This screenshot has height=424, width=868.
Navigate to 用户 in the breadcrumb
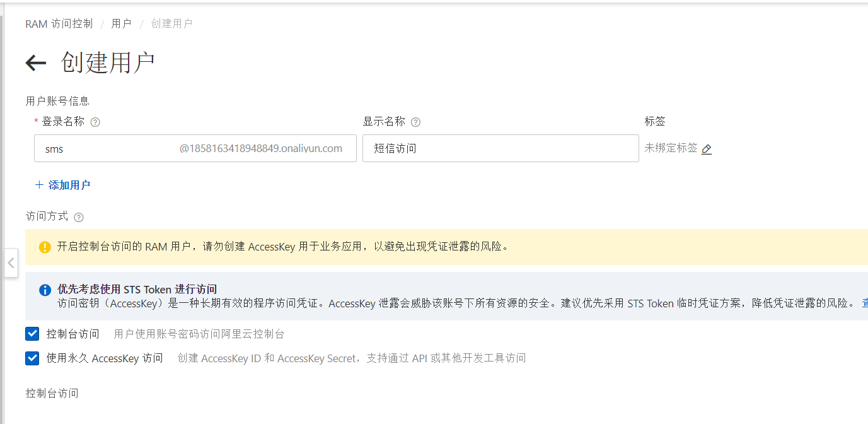pos(121,24)
